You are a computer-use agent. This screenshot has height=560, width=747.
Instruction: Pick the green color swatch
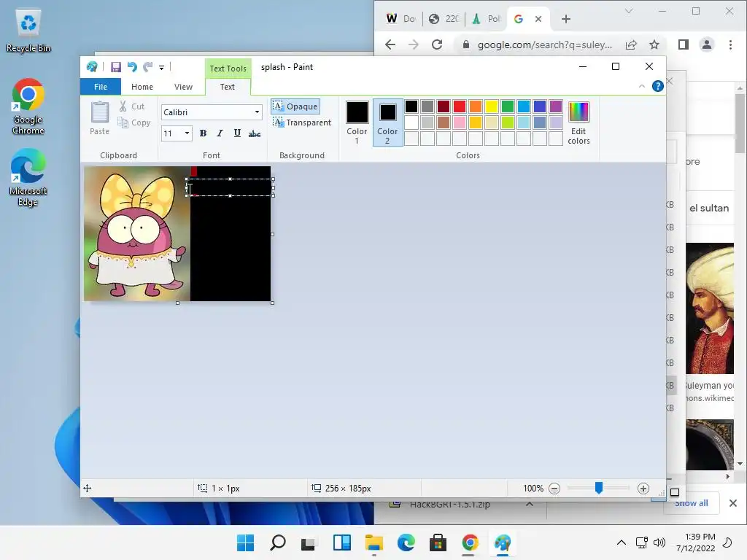(508, 106)
